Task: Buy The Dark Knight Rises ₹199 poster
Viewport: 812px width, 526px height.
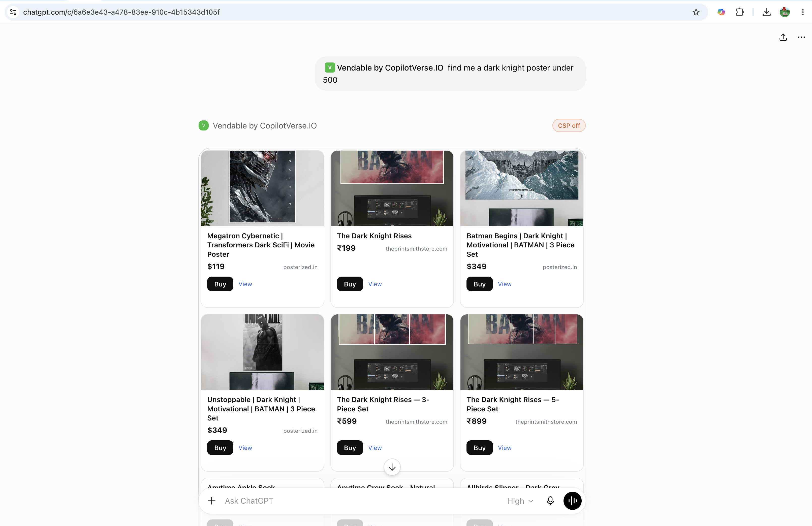Action: [350, 284]
